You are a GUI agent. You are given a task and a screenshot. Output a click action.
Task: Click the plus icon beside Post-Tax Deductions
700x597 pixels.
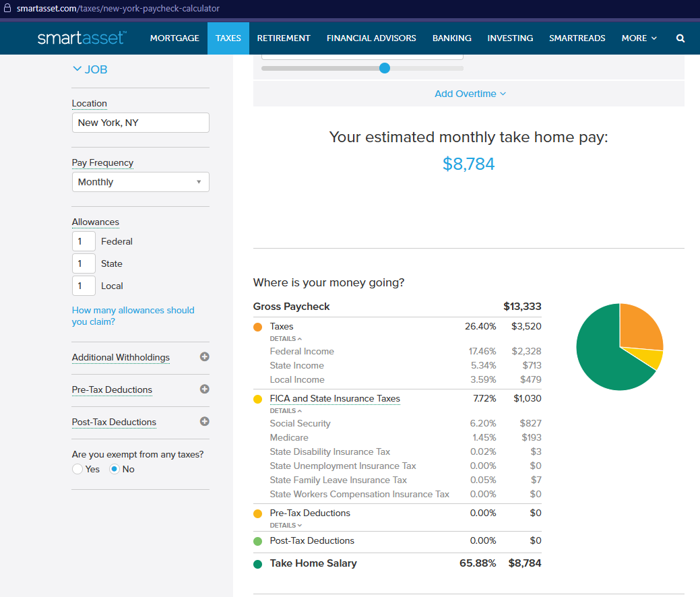point(205,422)
